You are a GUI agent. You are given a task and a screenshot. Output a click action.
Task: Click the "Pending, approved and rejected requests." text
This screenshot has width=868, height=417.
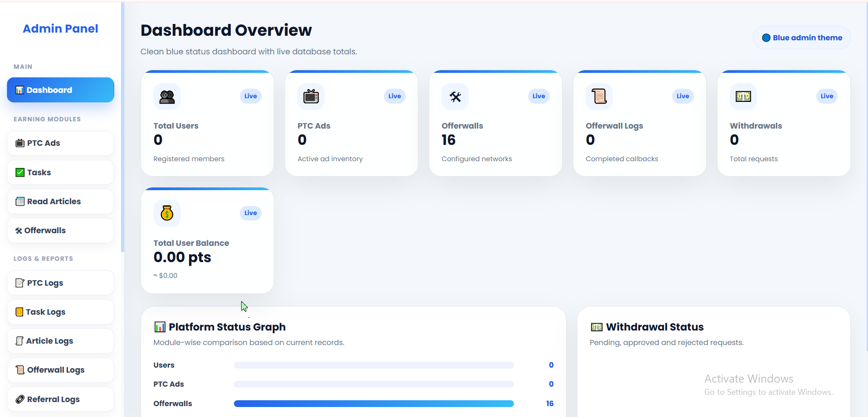pyautogui.click(x=667, y=342)
